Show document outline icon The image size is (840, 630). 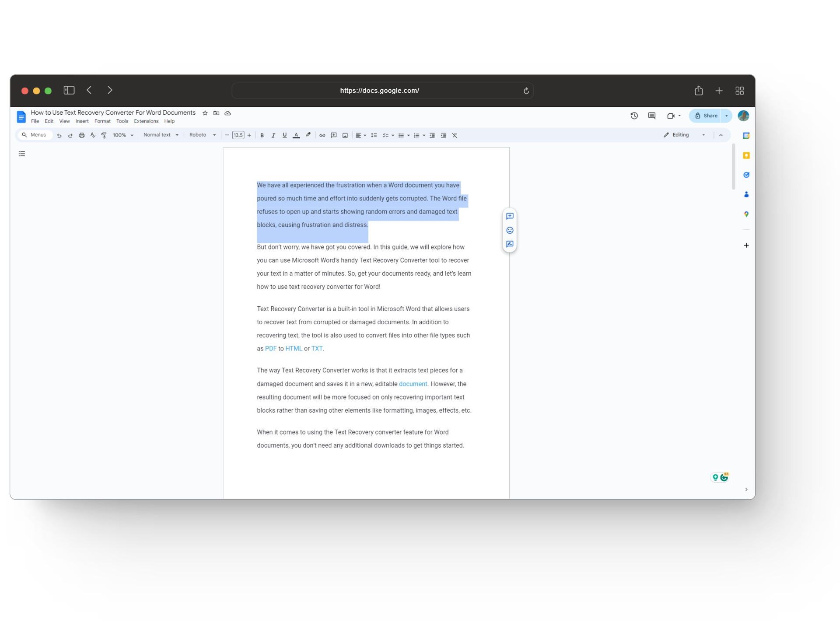[x=22, y=154]
